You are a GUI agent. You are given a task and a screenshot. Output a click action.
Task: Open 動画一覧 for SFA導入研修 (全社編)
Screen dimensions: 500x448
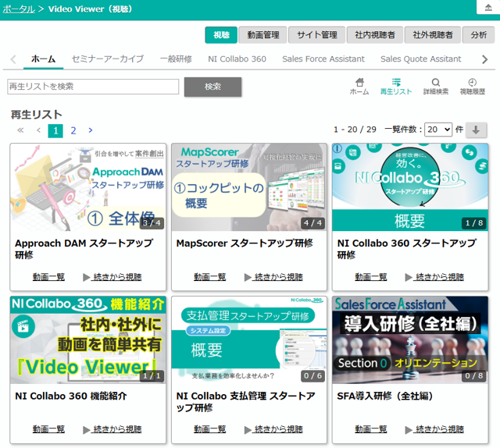[x=371, y=429]
